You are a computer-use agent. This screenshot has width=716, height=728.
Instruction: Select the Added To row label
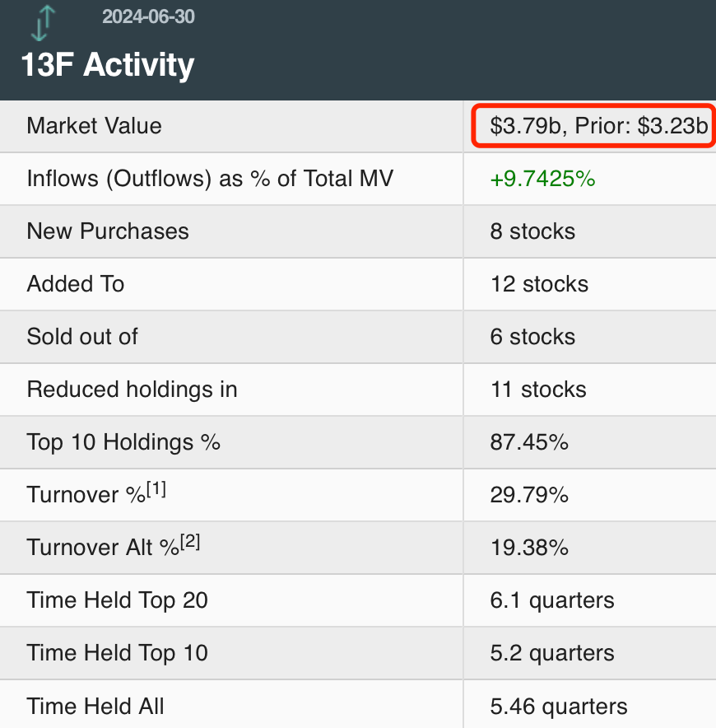[x=76, y=284]
